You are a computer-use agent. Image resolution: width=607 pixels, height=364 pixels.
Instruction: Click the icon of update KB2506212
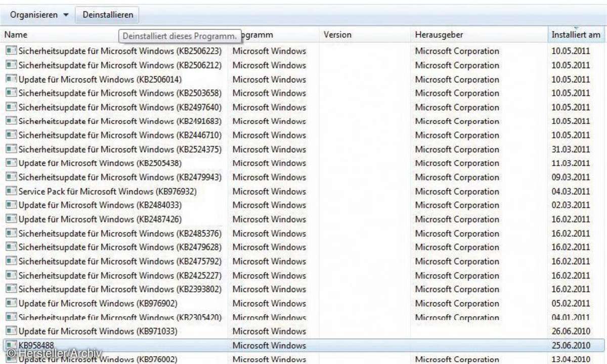coord(11,65)
